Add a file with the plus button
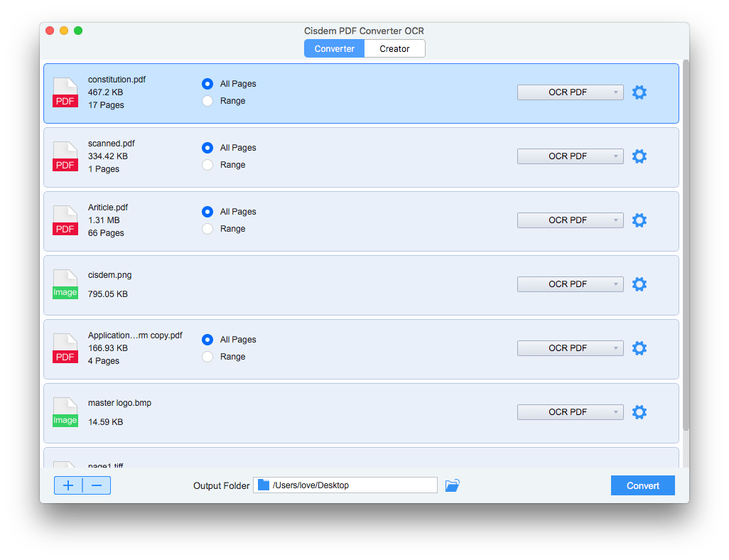The width and height of the screenshot is (729, 560). tap(68, 485)
